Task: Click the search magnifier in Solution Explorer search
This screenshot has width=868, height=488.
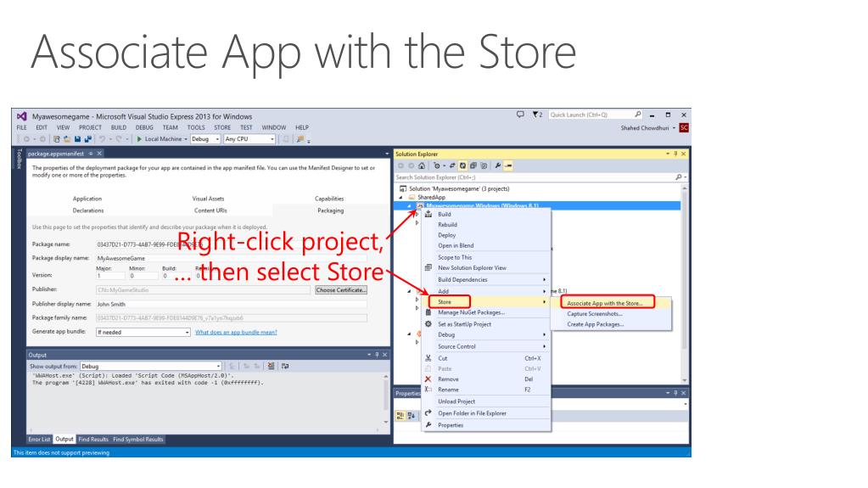Action: (x=678, y=177)
